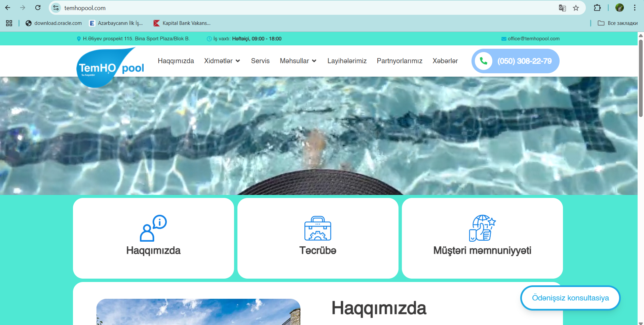Reload the temhopool.com page
This screenshot has height=325, width=644.
point(38,8)
